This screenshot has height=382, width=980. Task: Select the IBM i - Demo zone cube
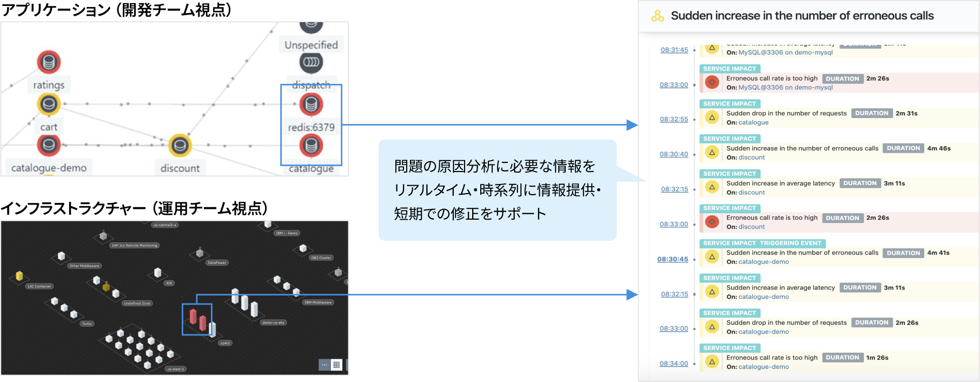coord(268,223)
